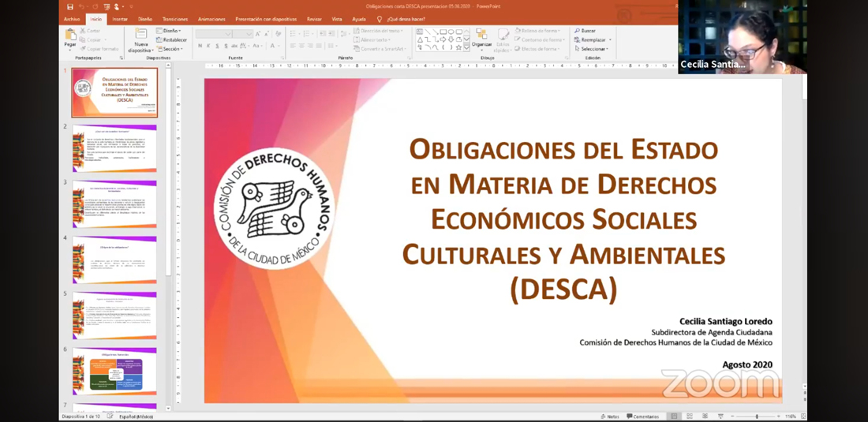Click the increase indent icon

[330, 34]
